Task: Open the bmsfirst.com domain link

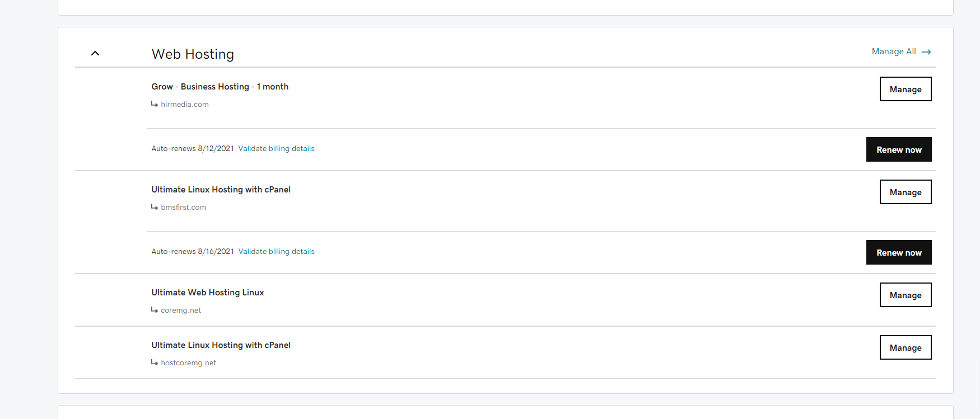Action: 183,208
